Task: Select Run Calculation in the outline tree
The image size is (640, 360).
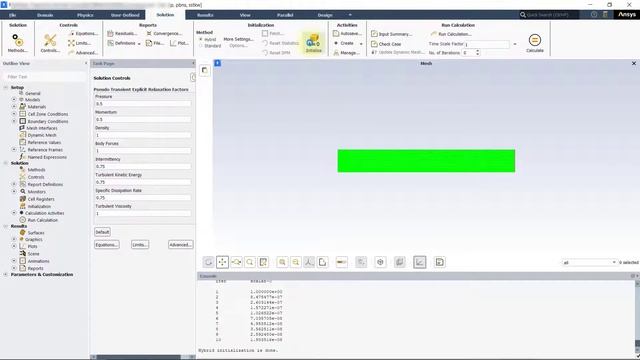Action: [42, 220]
